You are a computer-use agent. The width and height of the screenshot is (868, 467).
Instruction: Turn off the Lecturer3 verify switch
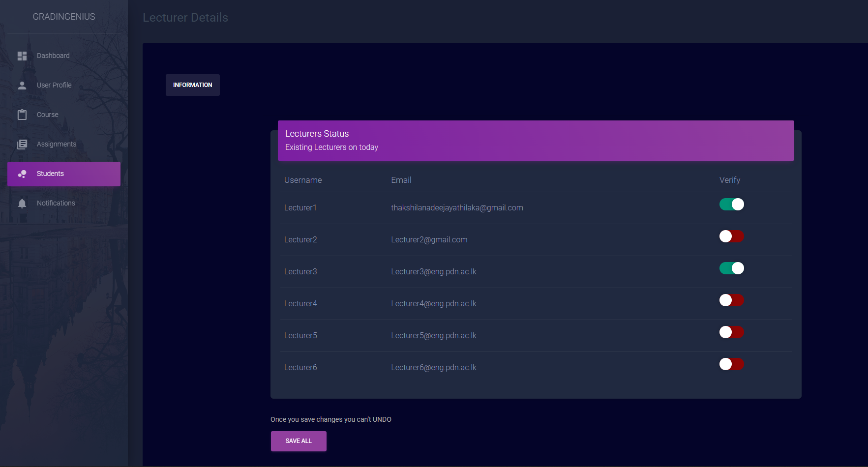point(732,268)
